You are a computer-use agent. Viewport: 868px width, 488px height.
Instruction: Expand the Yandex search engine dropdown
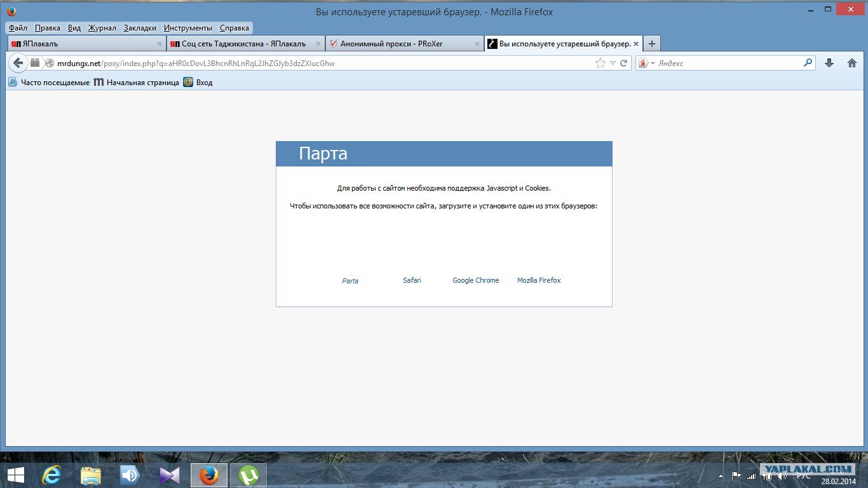coord(653,64)
